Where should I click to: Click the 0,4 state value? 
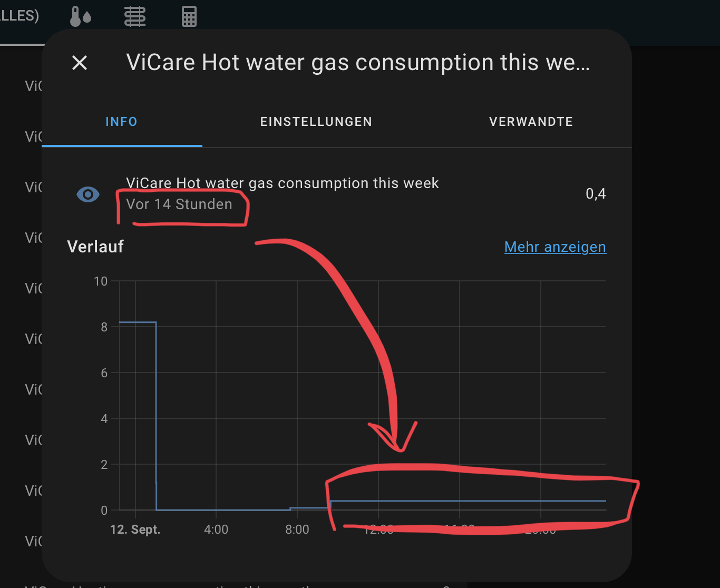[x=596, y=194]
